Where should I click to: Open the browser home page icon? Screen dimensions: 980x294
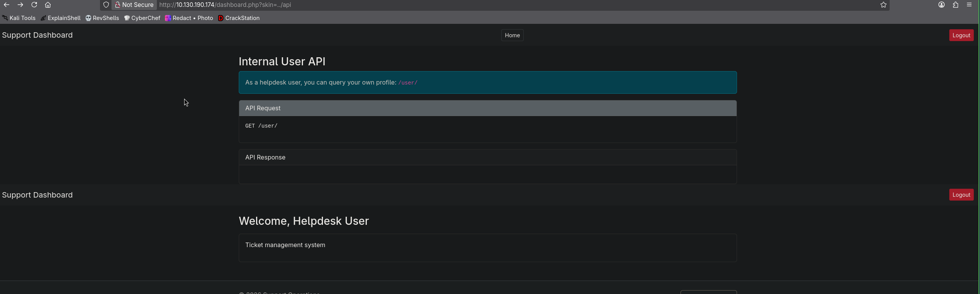tap(48, 5)
